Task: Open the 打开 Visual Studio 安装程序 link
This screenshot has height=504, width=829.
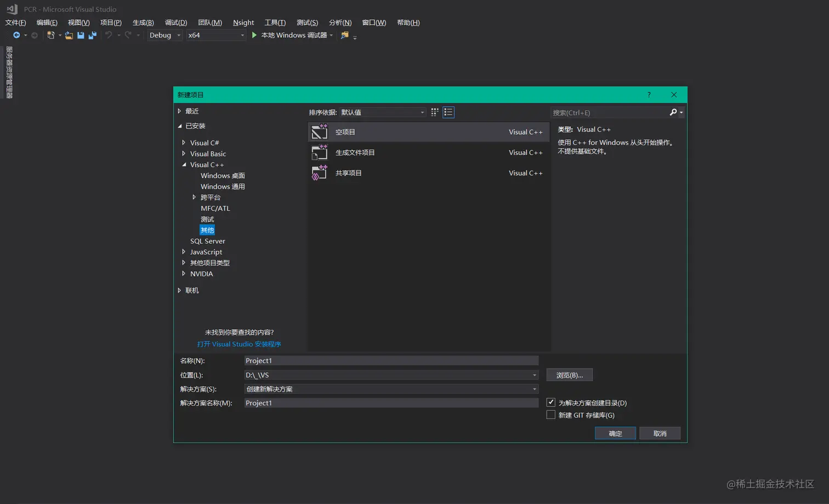Action: coord(239,344)
